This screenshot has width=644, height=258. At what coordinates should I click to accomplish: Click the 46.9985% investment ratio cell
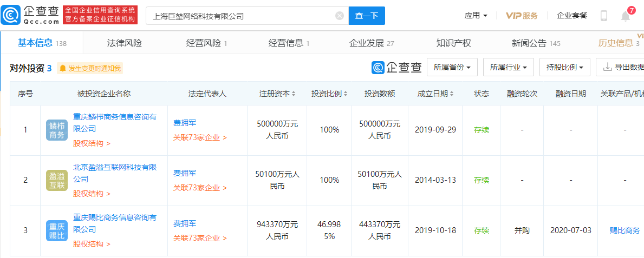329,230
